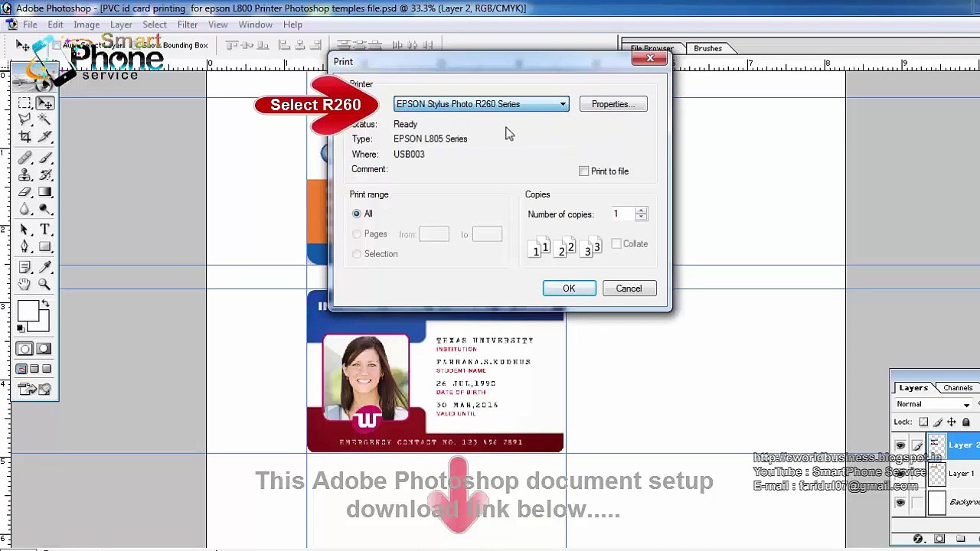The height and width of the screenshot is (551, 980).
Task: Select the Slice tool
Action: pos(44,137)
